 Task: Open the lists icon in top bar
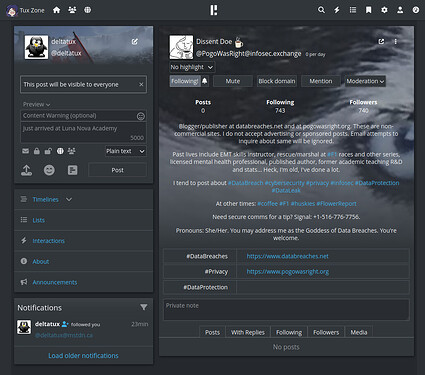coord(353,10)
